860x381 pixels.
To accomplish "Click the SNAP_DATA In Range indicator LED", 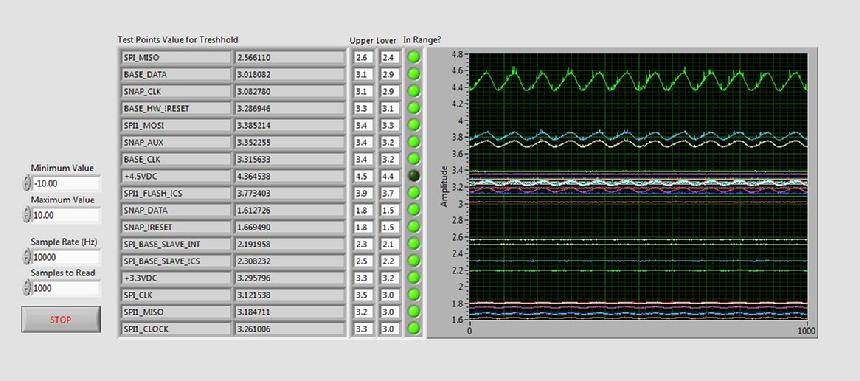I will point(414,210).
